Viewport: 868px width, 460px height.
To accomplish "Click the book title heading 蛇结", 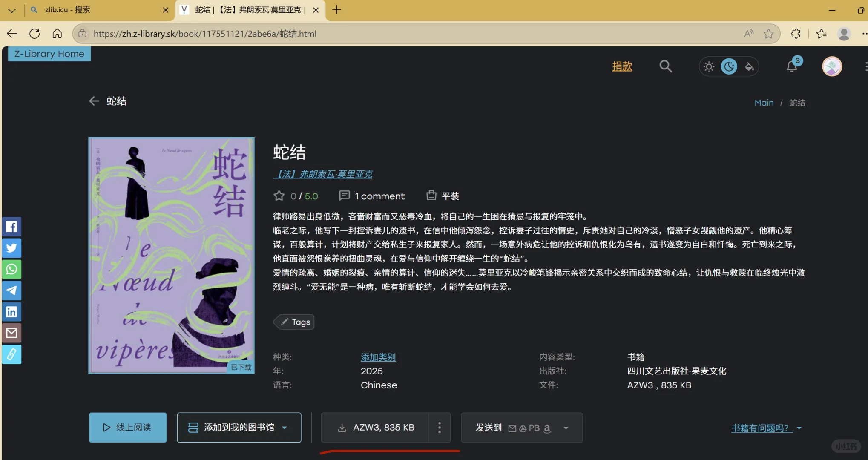I will point(289,152).
